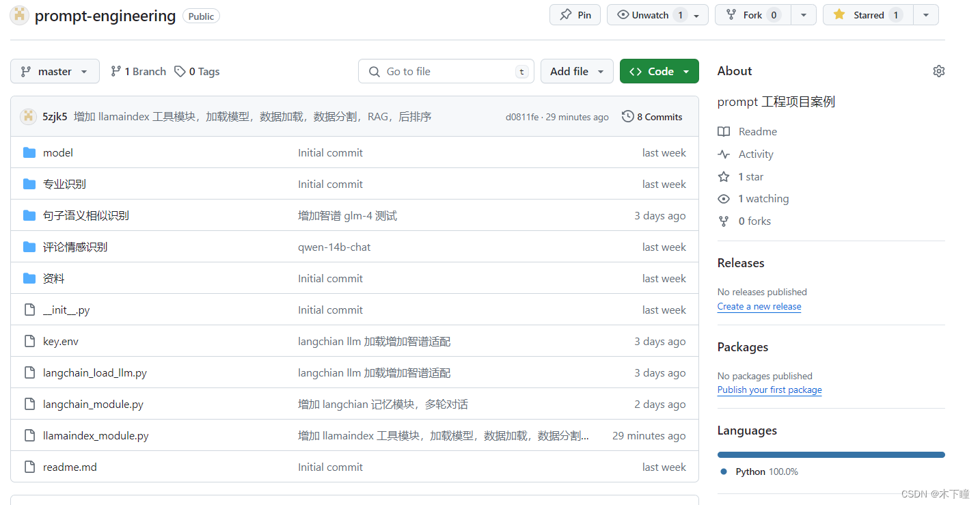Image resolution: width=980 pixels, height=505 pixels.
Task: Open the Readme link in About
Action: [758, 131]
